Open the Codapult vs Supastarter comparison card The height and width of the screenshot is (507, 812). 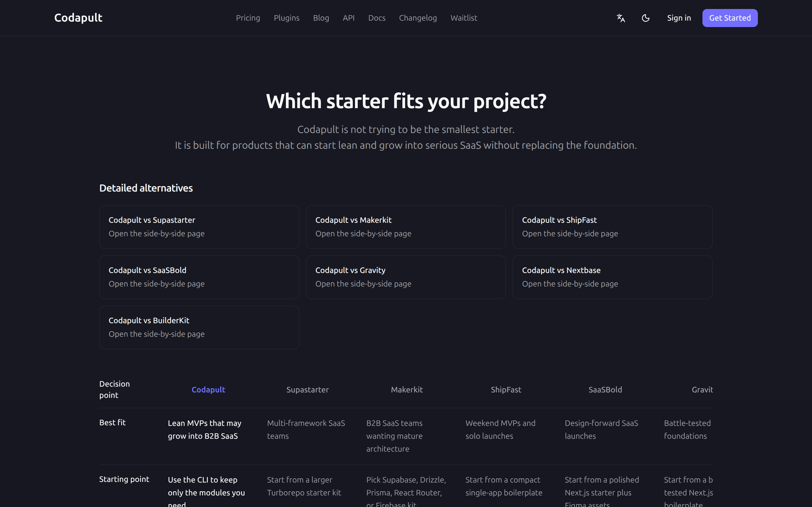(x=199, y=227)
